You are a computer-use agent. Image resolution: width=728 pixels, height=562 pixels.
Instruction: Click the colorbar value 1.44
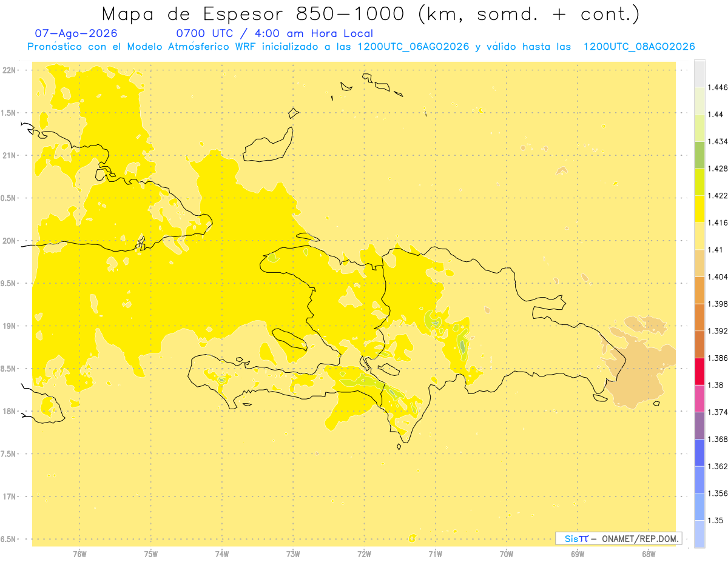[715, 115]
